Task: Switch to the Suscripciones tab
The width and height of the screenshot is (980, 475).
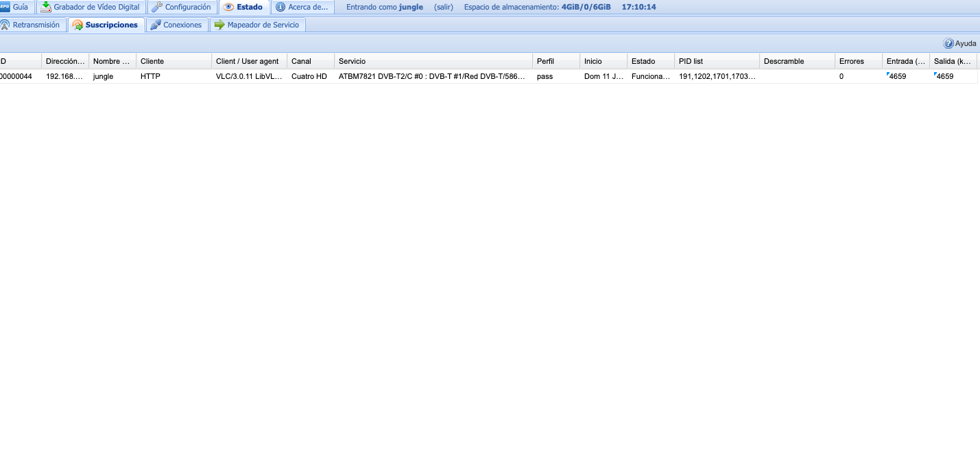Action: [x=106, y=25]
